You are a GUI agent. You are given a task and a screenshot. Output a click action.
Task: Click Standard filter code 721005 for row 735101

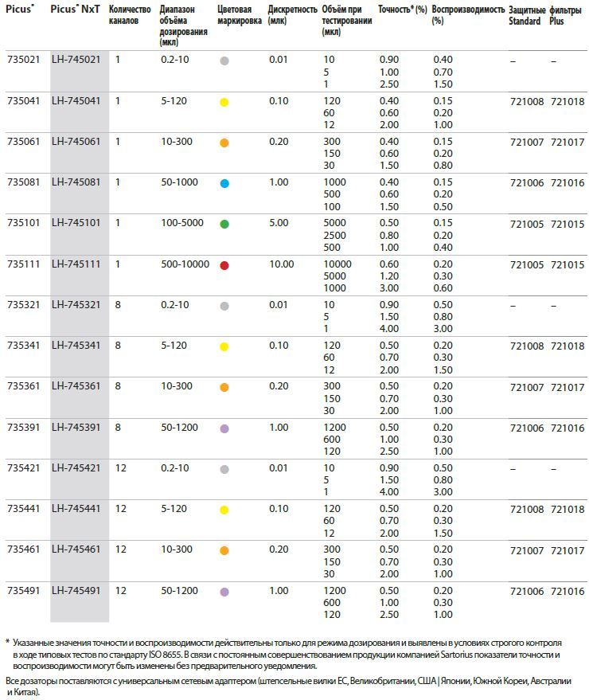[x=525, y=225]
